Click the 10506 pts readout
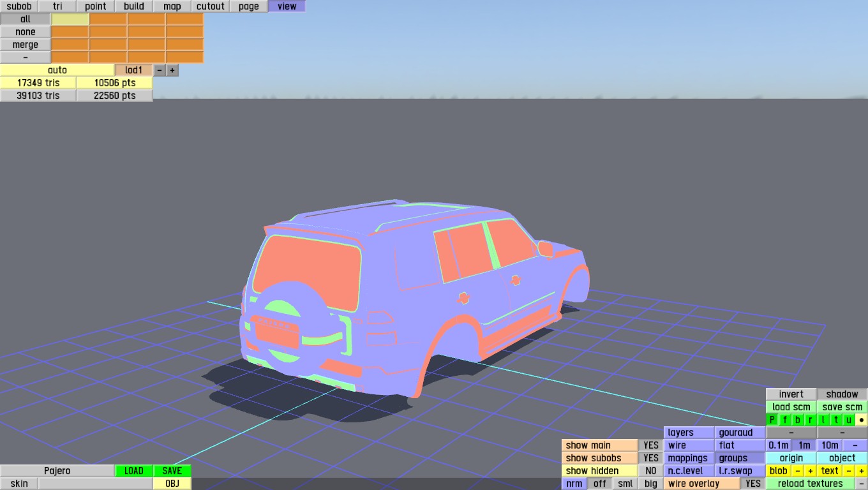The height and width of the screenshot is (490, 868). click(x=115, y=83)
